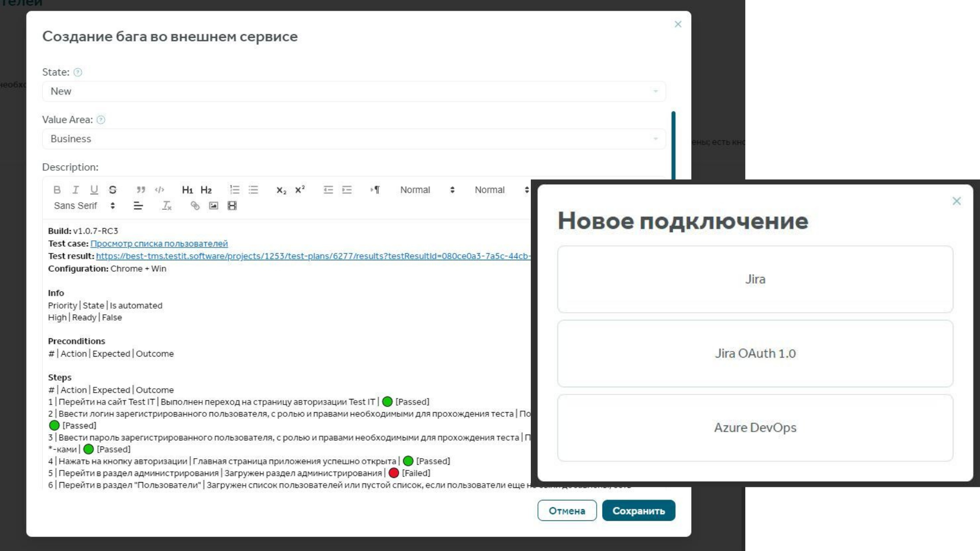Image resolution: width=980 pixels, height=551 pixels.
Task: Decrease the text indent
Action: tap(328, 190)
